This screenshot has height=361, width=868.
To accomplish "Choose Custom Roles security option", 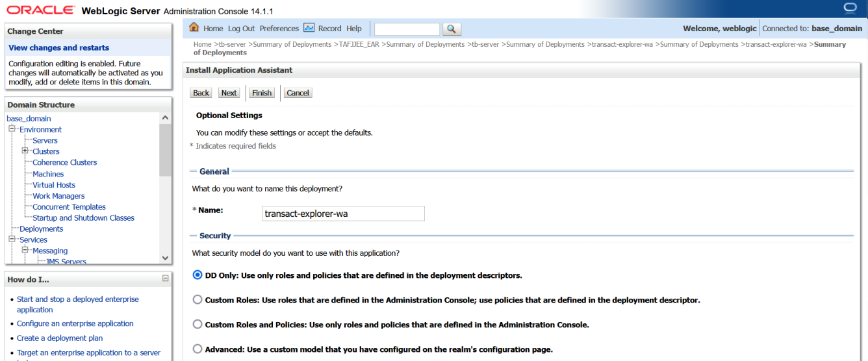I will tap(198, 300).
